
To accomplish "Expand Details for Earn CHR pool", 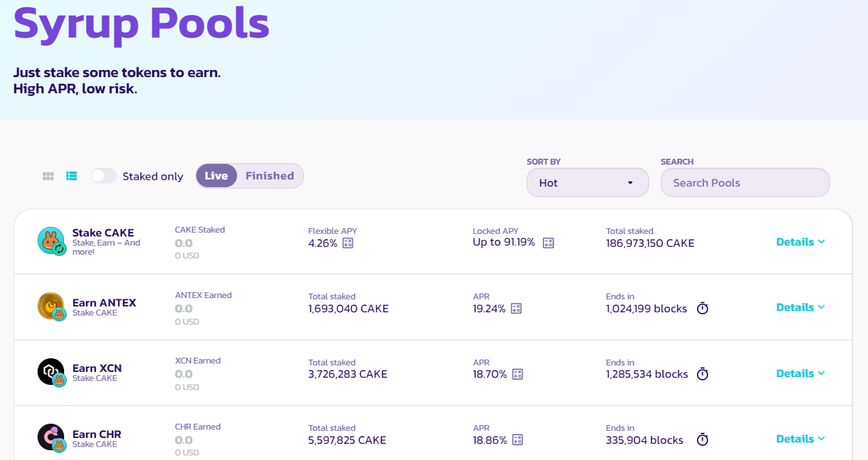I will pyautogui.click(x=801, y=439).
